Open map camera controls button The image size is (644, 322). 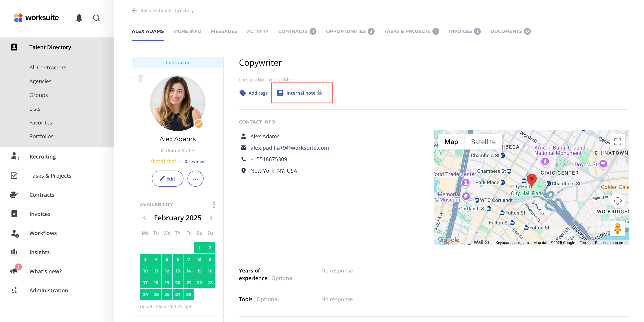click(x=617, y=201)
